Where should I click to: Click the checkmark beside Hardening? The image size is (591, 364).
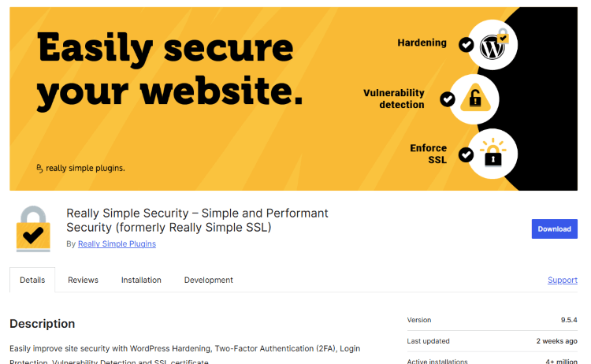pos(466,45)
